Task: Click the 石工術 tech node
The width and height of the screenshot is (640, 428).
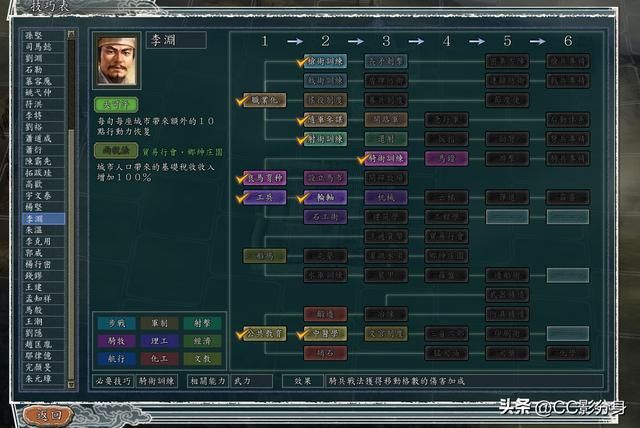Action: [x=325, y=217]
